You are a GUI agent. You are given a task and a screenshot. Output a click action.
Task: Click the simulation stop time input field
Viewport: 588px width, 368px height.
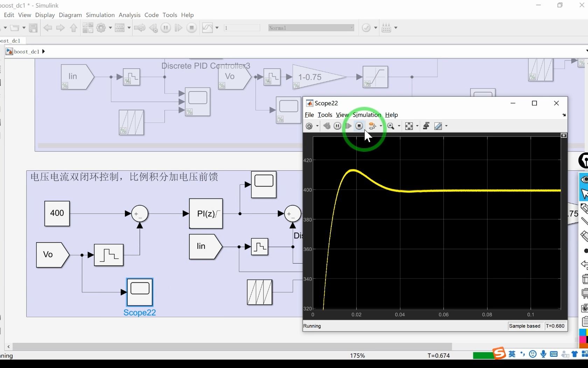pos(241,28)
